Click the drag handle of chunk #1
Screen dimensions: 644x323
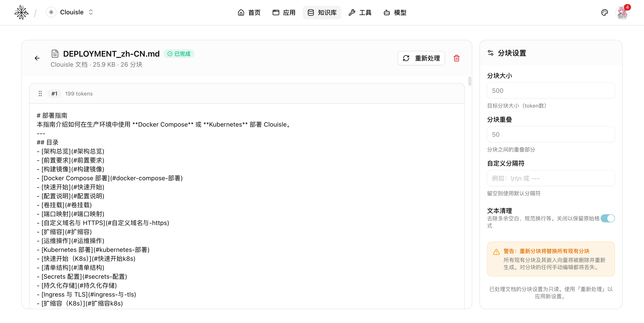[40, 93]
